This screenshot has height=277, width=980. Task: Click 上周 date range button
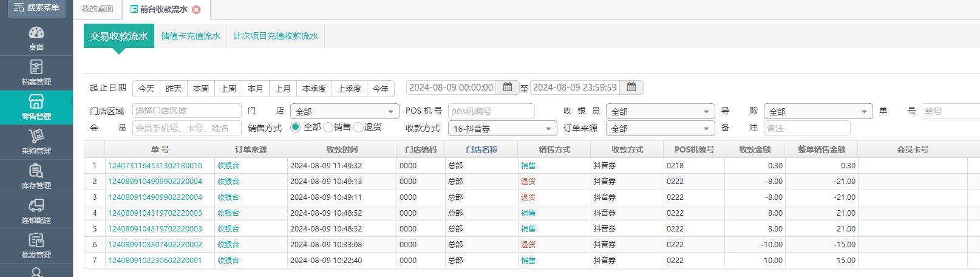[x=228, y=89]
